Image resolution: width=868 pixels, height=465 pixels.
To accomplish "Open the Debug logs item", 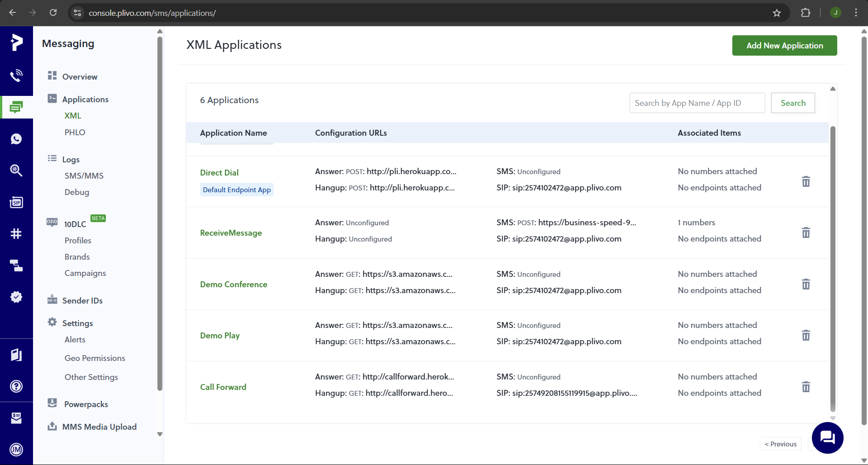I will (76, 192).
